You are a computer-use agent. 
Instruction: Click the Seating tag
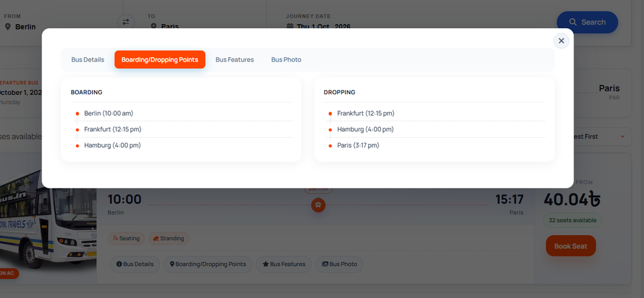[126, 238]
